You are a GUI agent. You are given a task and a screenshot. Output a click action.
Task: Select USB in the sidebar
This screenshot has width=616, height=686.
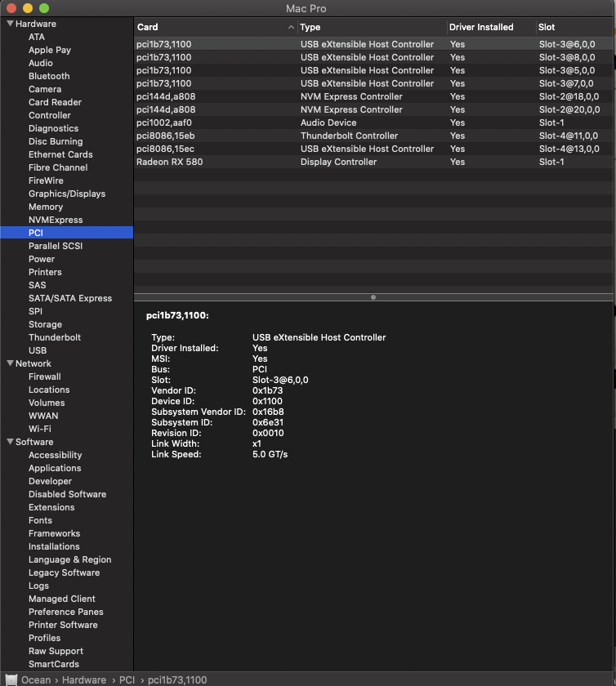38,350
